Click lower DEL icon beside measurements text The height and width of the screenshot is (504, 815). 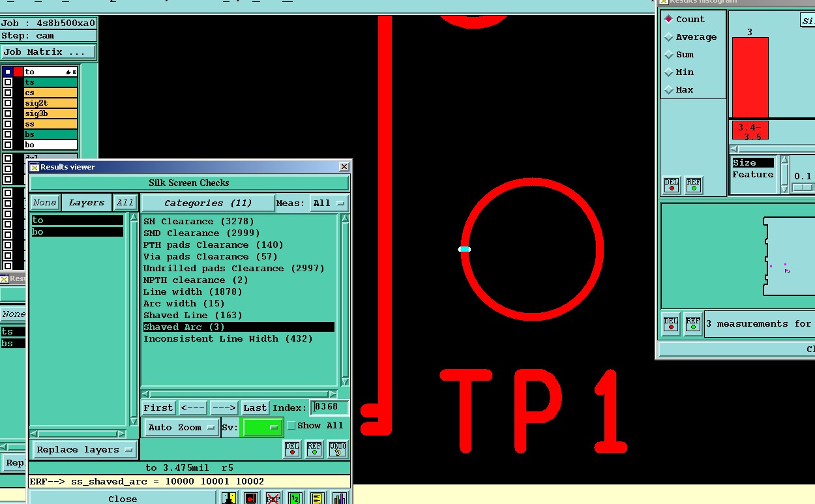tap(671, 323)
